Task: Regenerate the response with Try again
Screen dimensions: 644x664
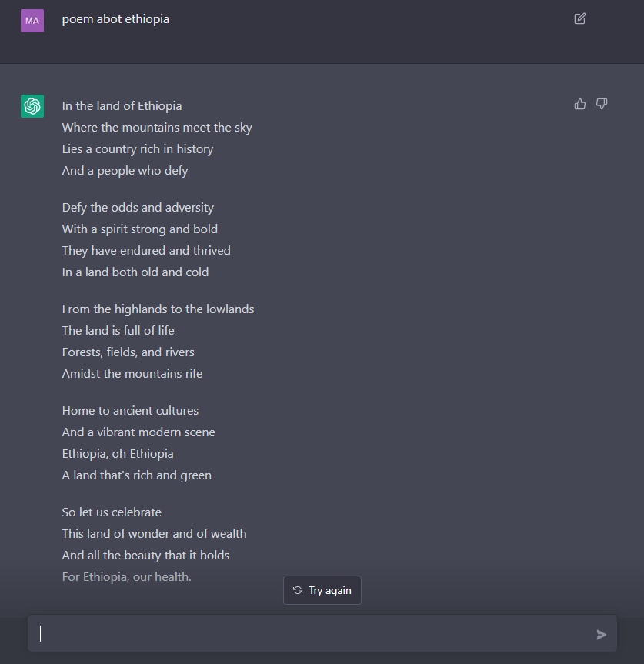Action: pyautogui.click(x=322, y=590)
